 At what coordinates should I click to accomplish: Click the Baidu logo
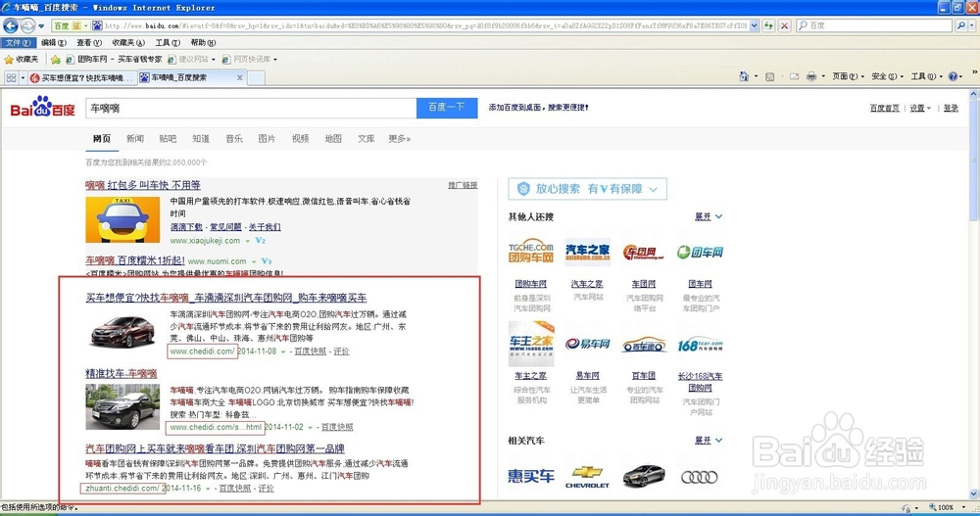tap(42, 107)
